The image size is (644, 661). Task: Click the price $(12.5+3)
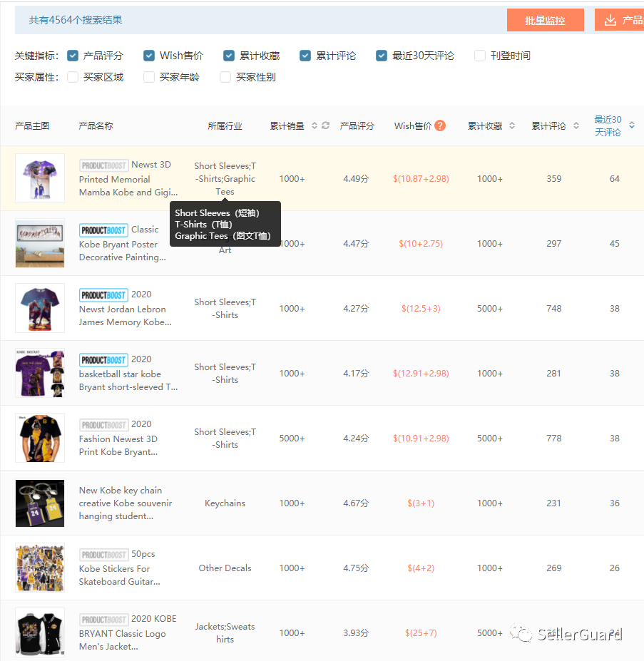pos(421,309)
